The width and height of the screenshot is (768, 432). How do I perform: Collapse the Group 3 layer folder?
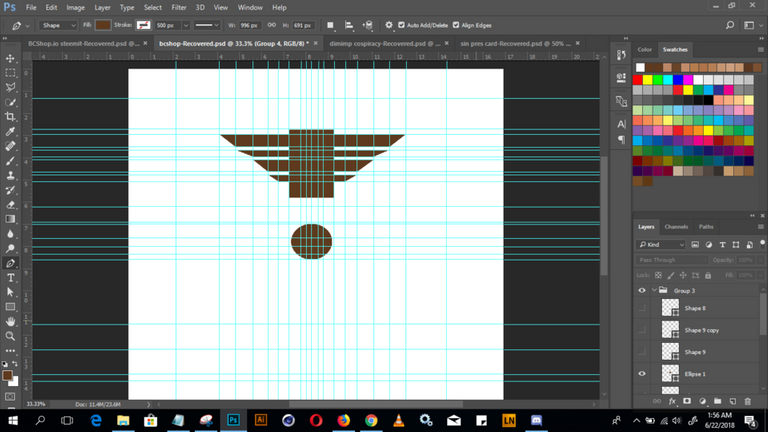[653, 291]
